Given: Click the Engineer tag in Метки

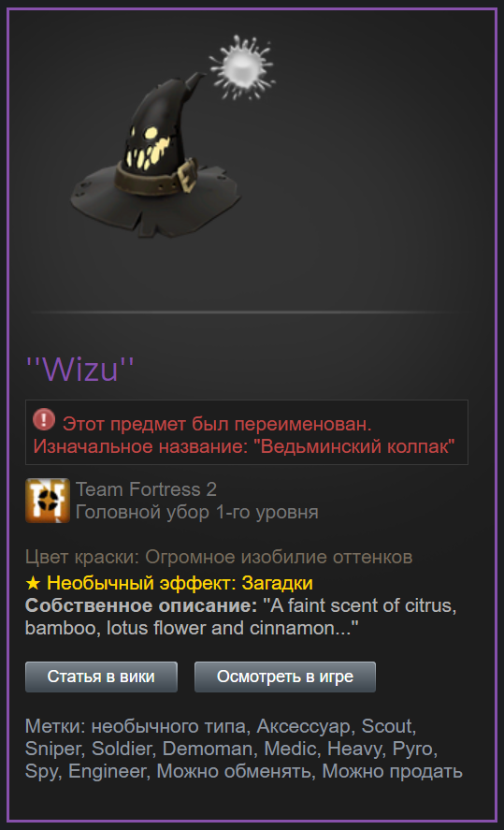Looking at the screenshot, I should (108, 771).
